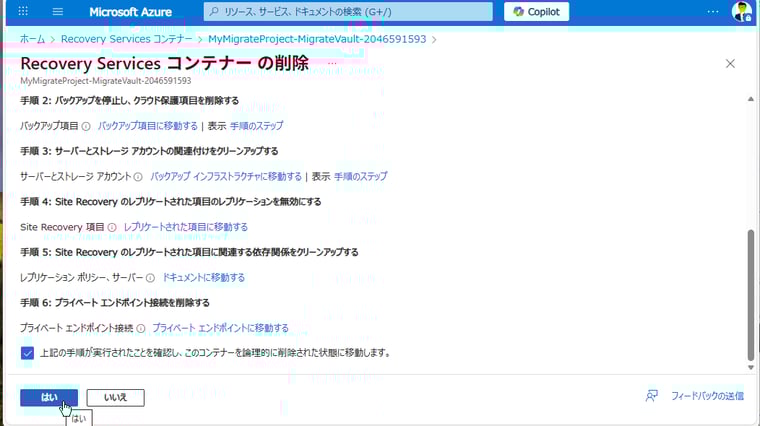Select heading 手順 5: Site Recovery 依存関係 text
This screenshot has height=426, width=760.
pyautogui.click(x=189, y=252)
